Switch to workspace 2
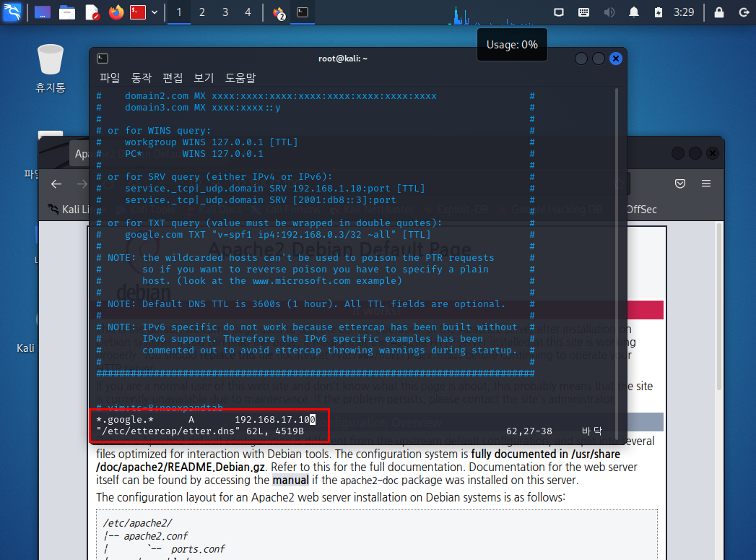 [202, 12]
